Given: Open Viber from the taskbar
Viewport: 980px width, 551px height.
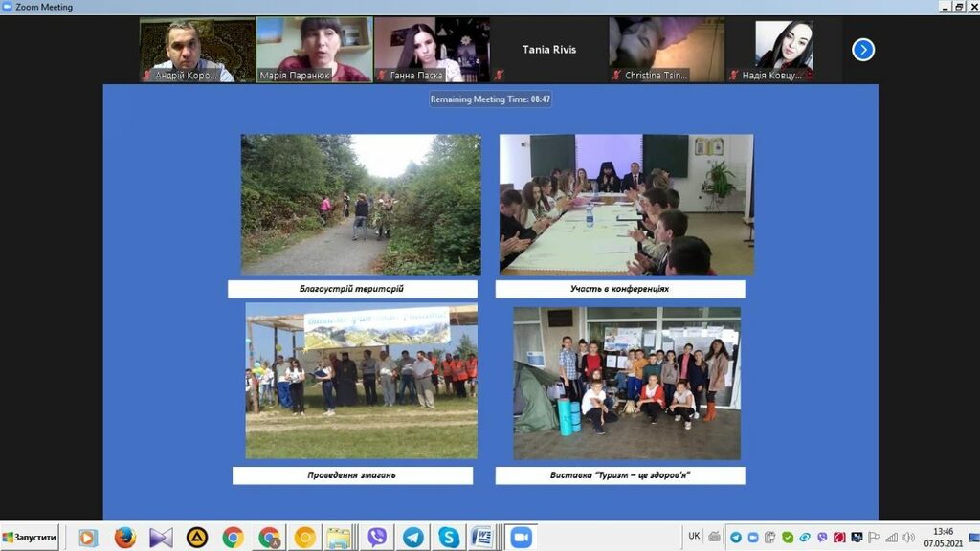Looking at the screenshot, I should pos(377,538).
